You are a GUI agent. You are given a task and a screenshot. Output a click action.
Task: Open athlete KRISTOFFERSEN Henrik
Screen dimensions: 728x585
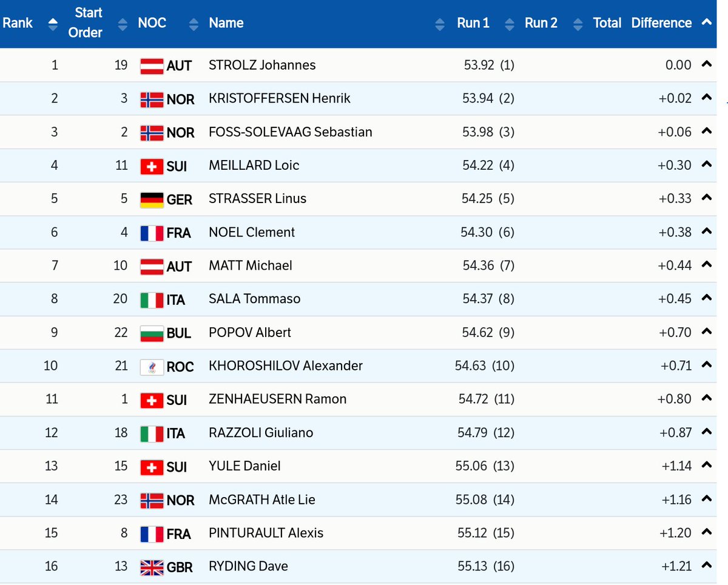coord(280,98)
